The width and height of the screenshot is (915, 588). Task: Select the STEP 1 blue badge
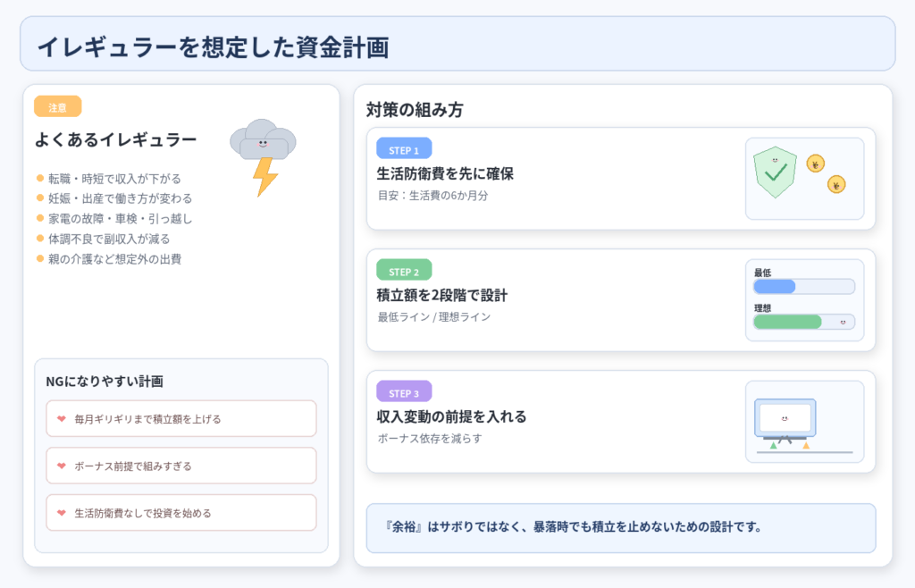[x=404, y=150]
